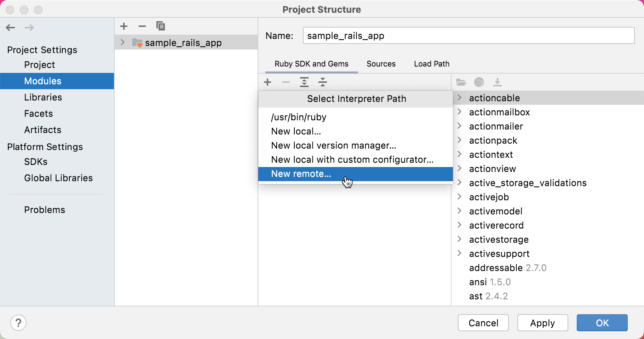The image size is (644, 339).
Task: Remove the selected Ruby SDK
Action: tap(286, 82)
